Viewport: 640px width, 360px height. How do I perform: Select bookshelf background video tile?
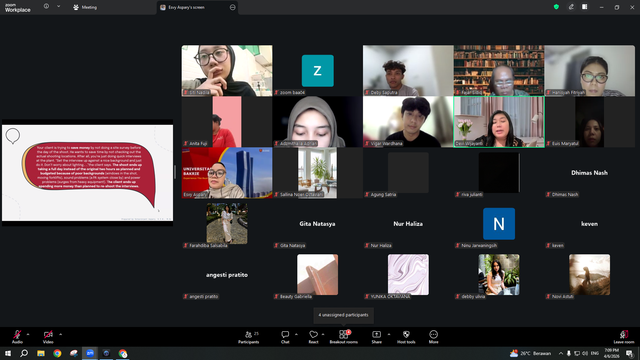[499, 71]
